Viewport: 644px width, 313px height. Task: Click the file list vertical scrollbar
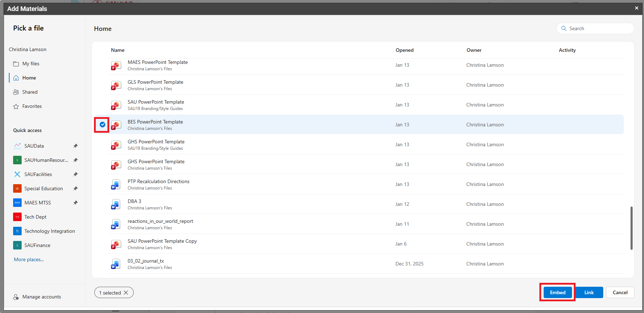coord(631,228)
